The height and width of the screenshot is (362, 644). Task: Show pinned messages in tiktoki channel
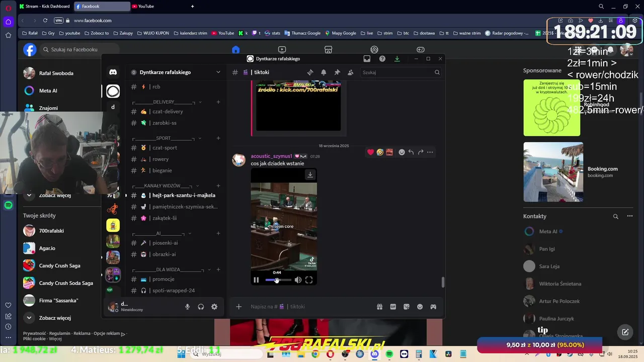point(337,72)
